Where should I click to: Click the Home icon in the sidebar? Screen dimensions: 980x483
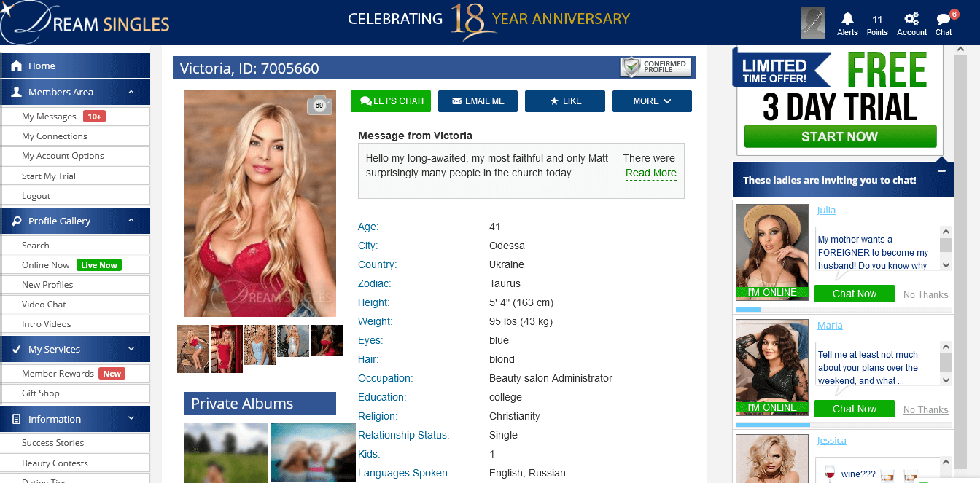click(x=17, y=66)
